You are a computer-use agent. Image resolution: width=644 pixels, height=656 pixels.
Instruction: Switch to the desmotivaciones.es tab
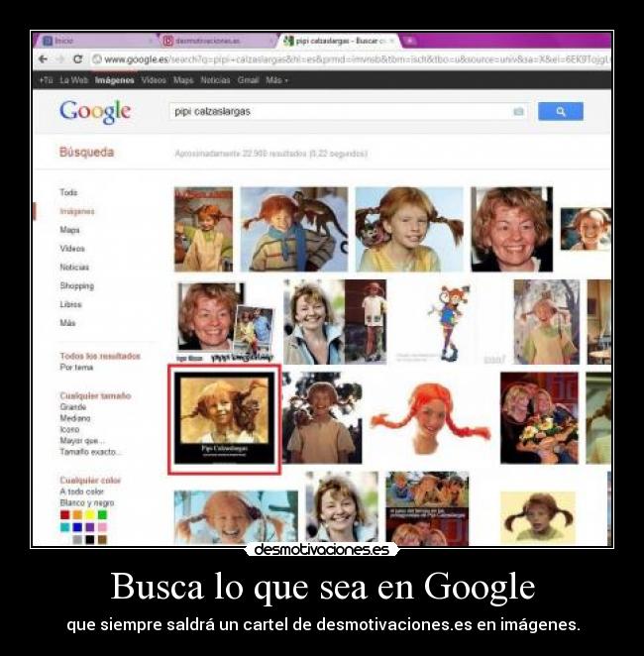pos(218,41)
